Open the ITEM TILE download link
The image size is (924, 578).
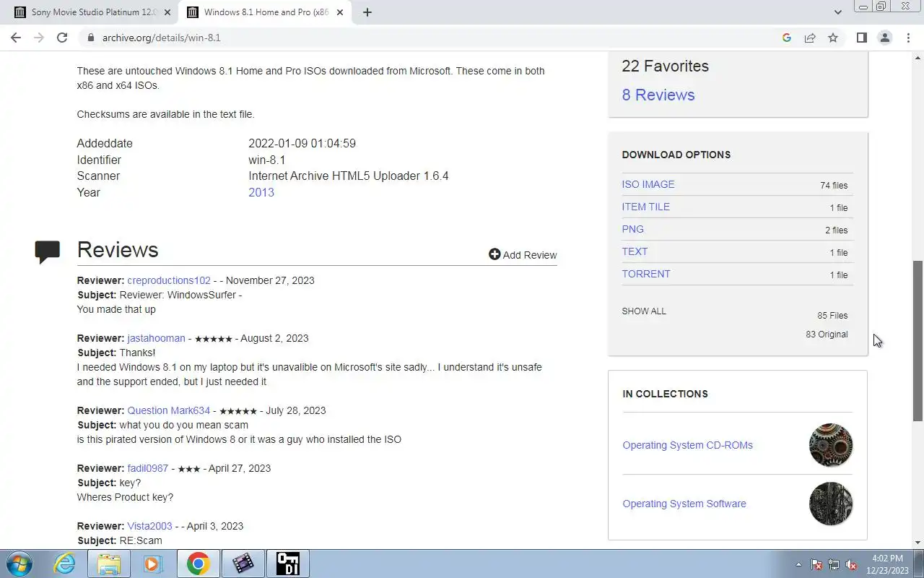click(x=646, y=207)
